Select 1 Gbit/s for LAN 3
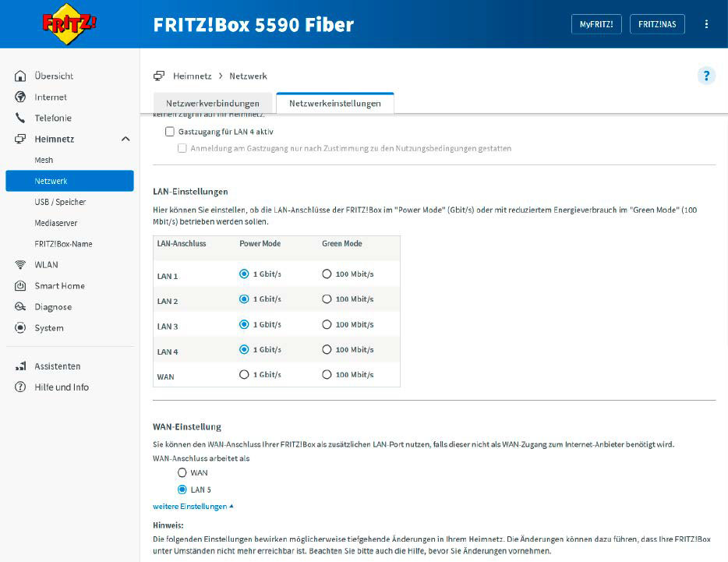The width and height of the screenshot is (728, 562). tap(244, 324)
